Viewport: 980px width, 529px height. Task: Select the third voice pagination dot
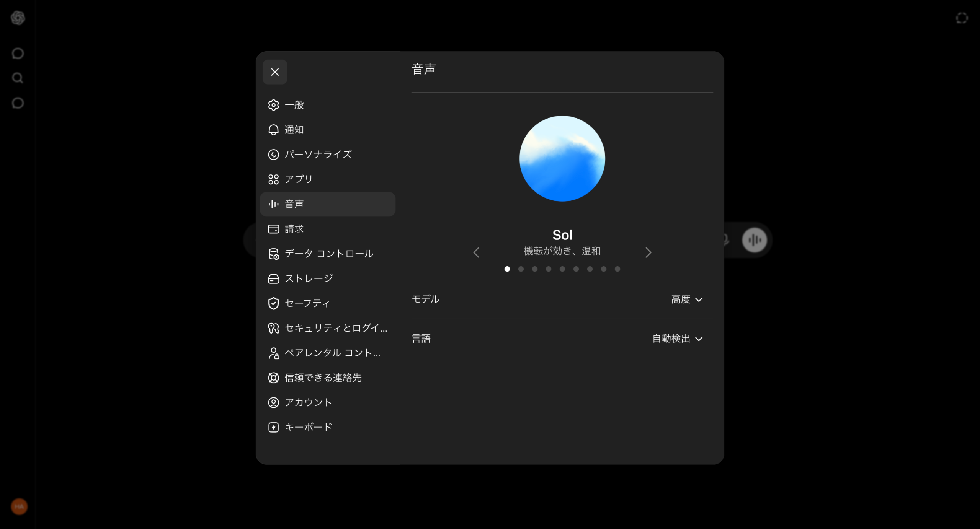tap(535, 269)
